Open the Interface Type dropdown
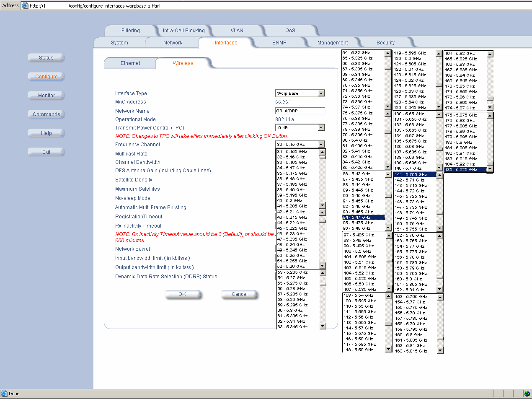The height and width of the screenshot is (399, 532). tap(321, 93)
